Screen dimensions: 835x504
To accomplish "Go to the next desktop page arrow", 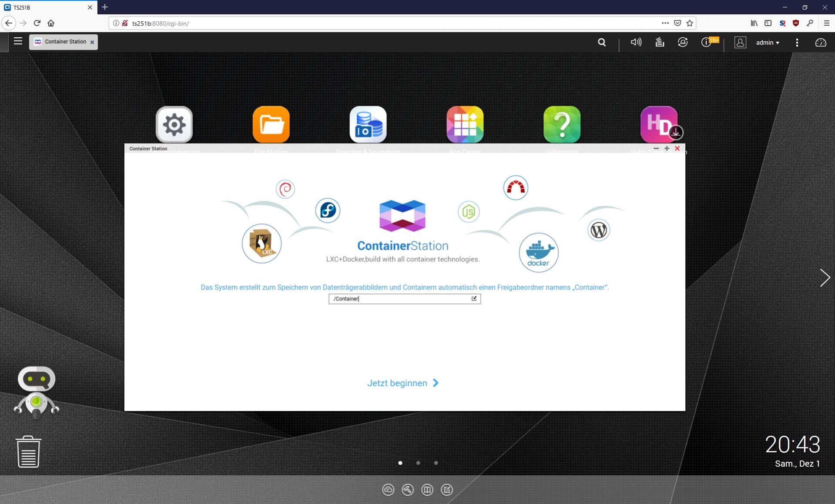I will tap(825, 277).
